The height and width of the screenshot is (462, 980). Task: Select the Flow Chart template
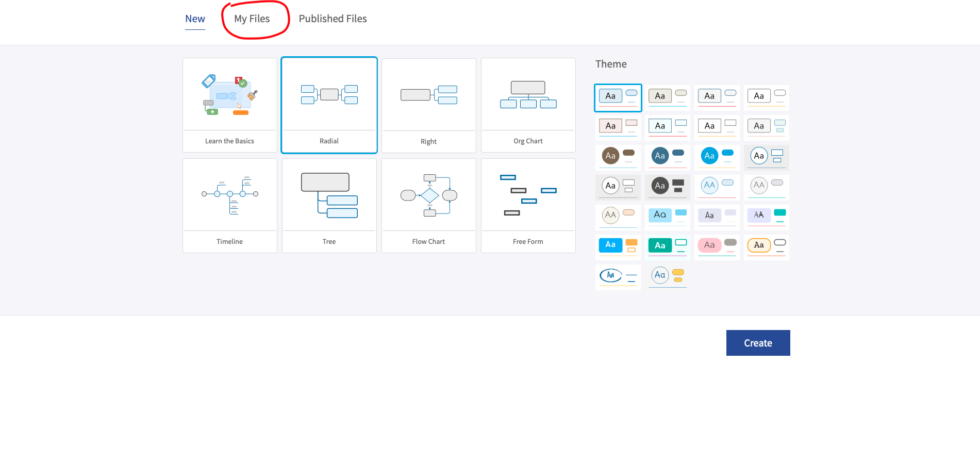pos(428,205)
